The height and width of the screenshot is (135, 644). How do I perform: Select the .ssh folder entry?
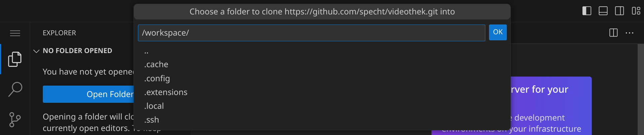(x=152, y=120)
